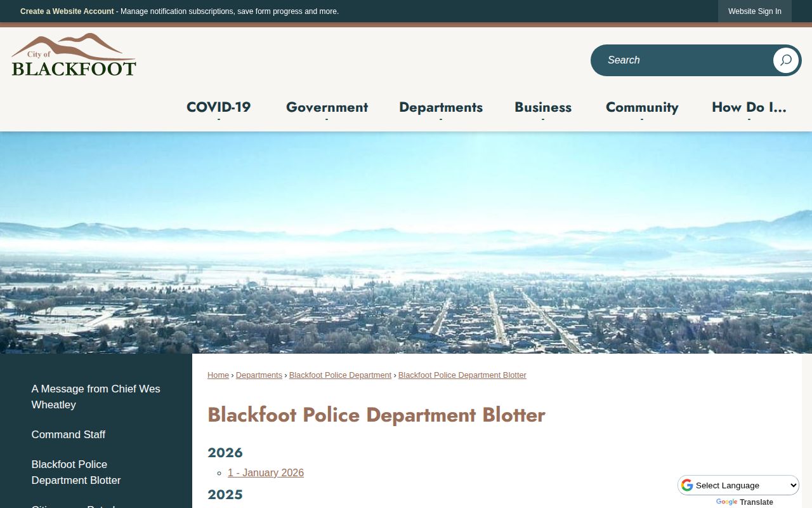Click the City of Blackfoot logo
812x508 pixels.
click(x=74, y=55)
